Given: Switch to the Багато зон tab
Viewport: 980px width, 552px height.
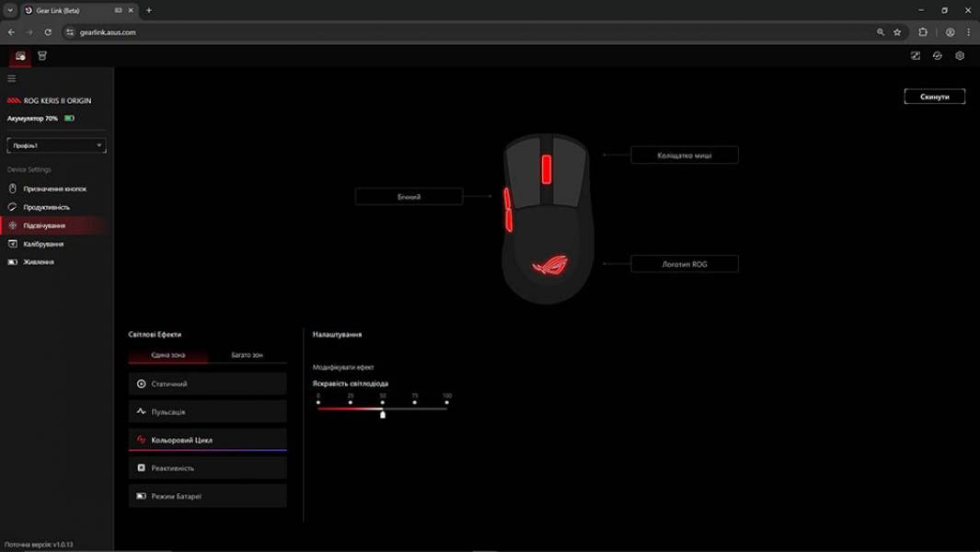Looking at the screenshot, I should (246, 353).
